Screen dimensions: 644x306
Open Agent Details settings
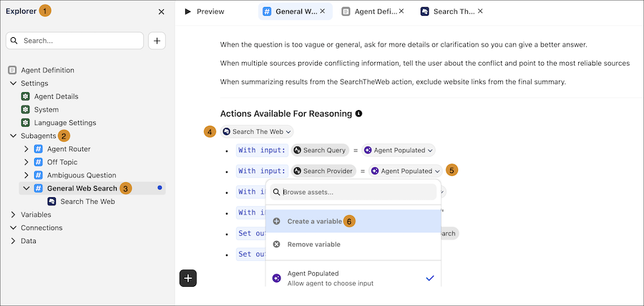coord(57,97)
